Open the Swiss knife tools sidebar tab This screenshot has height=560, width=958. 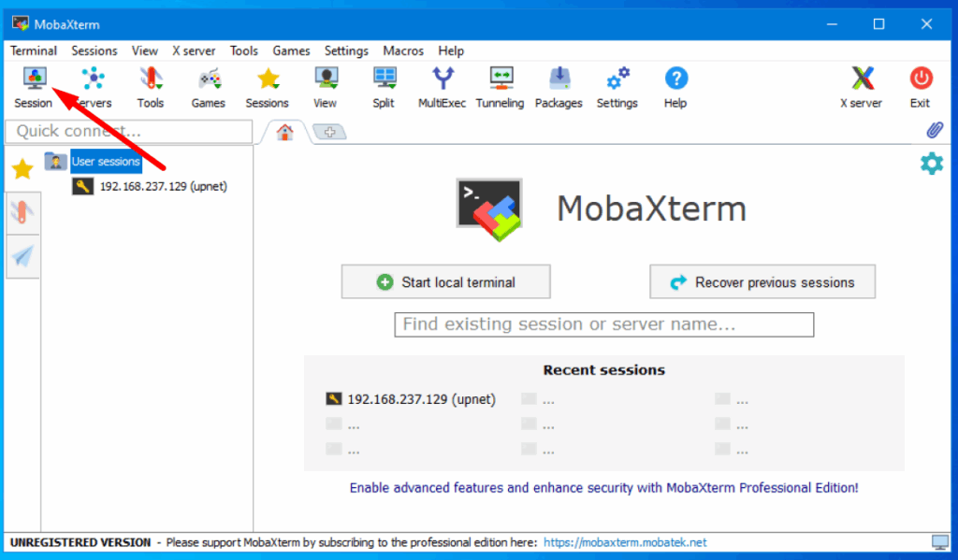22,212
